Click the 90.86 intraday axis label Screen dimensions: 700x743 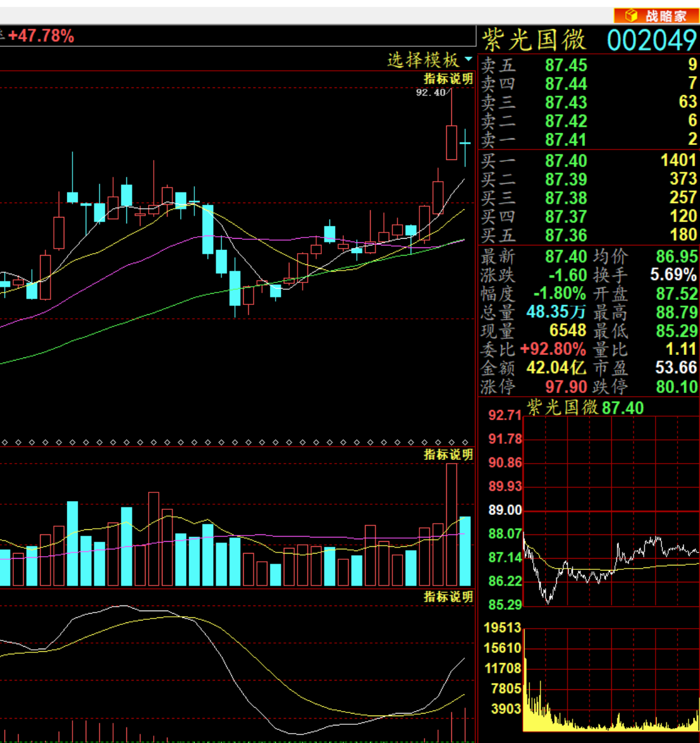tap(505, 463)
